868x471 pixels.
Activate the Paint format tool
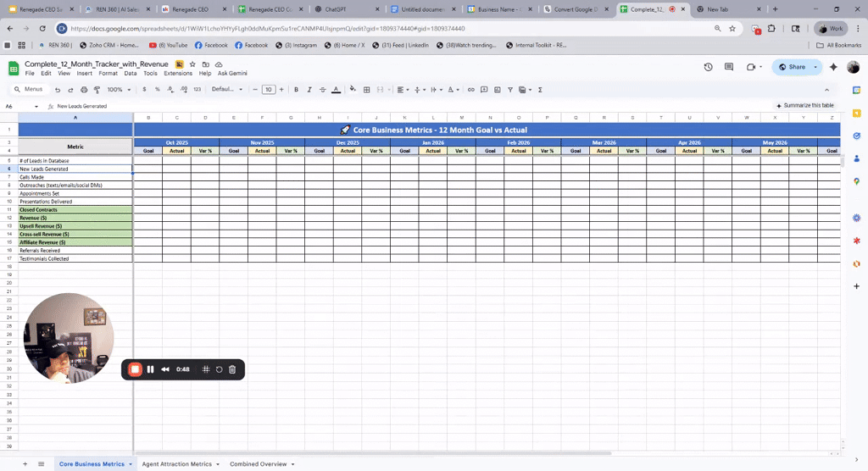click(97, 90)
